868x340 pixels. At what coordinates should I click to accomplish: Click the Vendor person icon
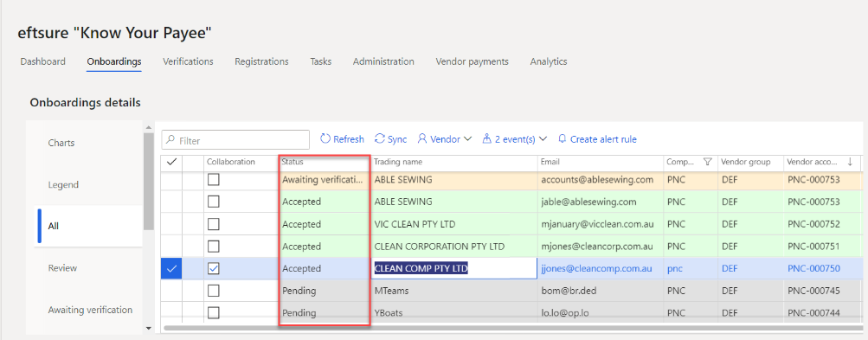point(422,139)
